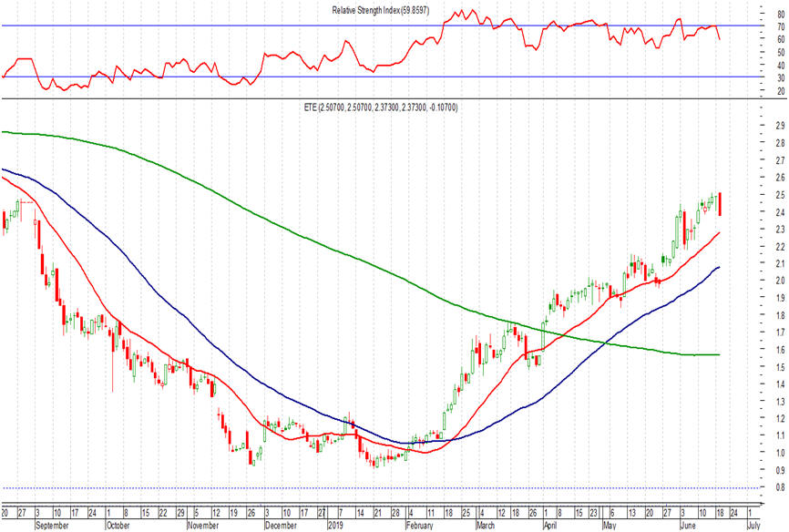
Task: Select the April month label
Action: 551,526
